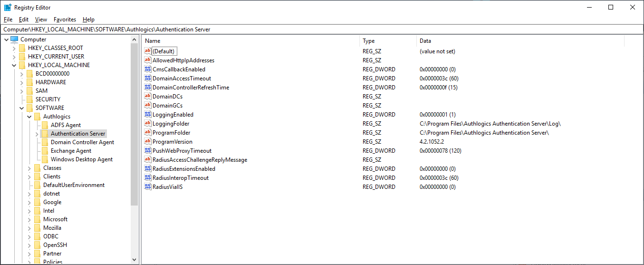
Task: Click the 4.2.1052.2 version data
Action: (x=432, y=142)
